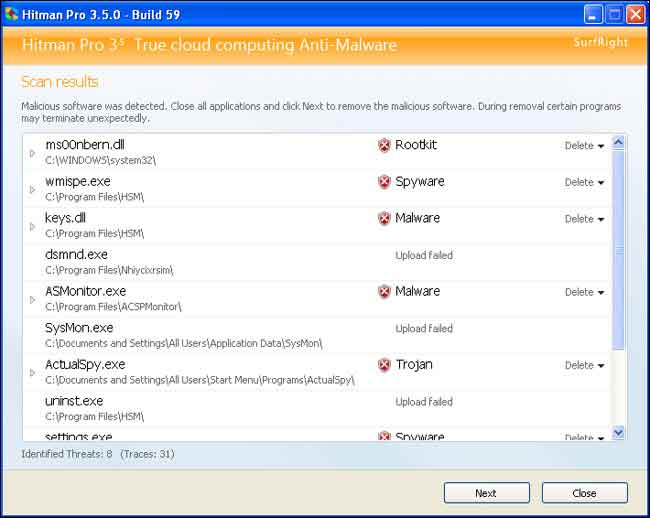Viewport: 650px width, 518px height.
Task: Click the shield icon in the wmispe.exe row
Action: 384,182
